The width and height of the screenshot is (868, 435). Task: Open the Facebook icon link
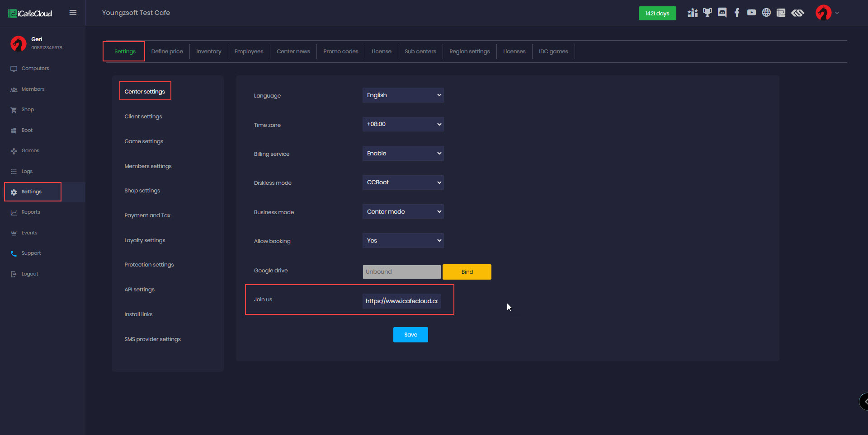point(737,13)
